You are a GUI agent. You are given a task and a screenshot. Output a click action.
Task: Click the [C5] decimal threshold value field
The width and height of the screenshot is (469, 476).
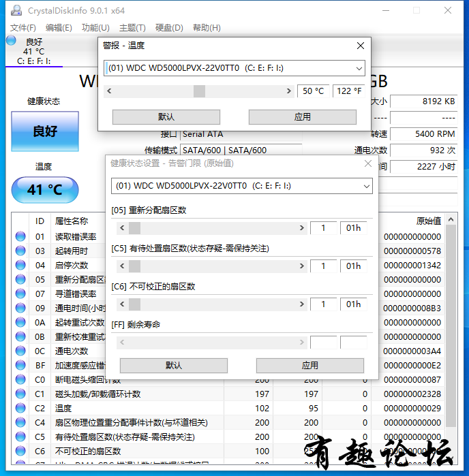click(x=323, y=266)
